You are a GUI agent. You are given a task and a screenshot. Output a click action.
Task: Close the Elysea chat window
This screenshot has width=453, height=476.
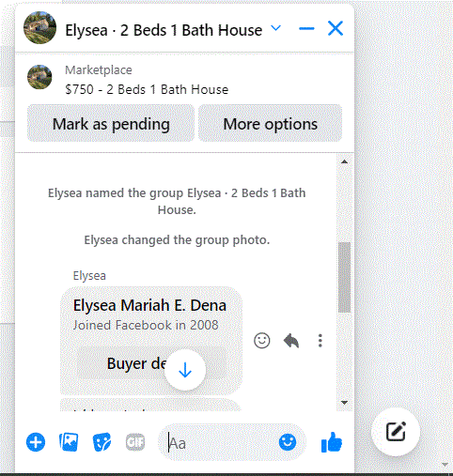tap(336, 28)
